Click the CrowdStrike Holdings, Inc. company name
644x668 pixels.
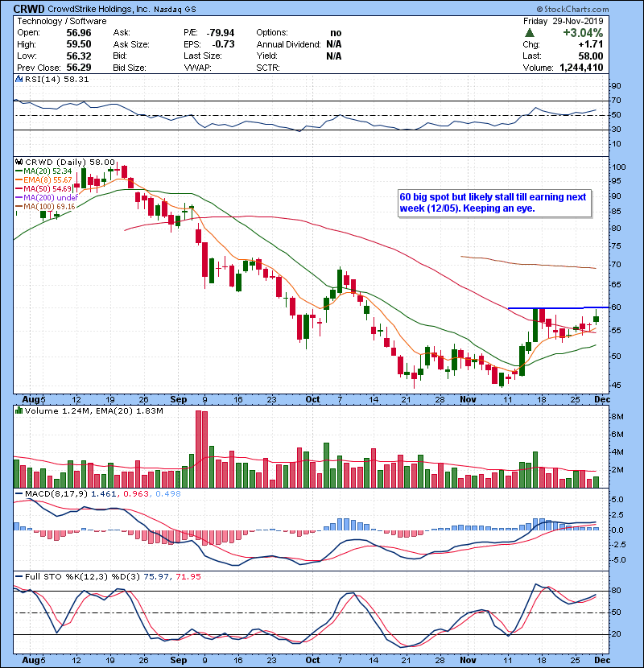(99, 9)
